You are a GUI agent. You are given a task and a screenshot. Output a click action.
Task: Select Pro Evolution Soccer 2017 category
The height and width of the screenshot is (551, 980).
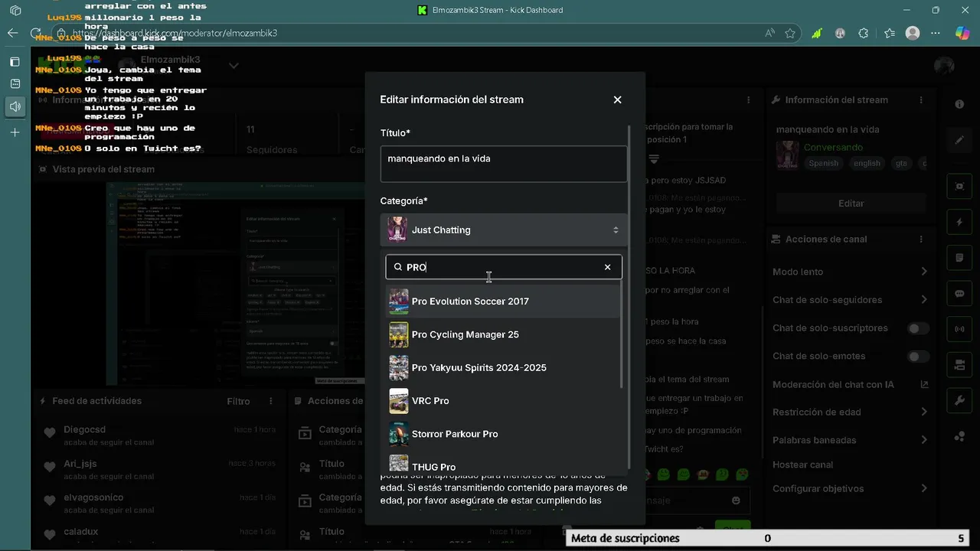pyautogui.click(x=503, y=302)
